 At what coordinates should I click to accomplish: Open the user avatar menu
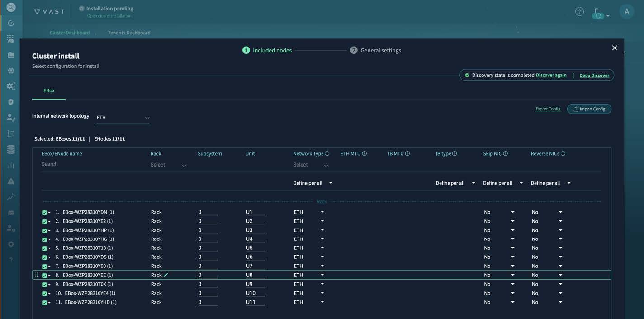[626, 12]
